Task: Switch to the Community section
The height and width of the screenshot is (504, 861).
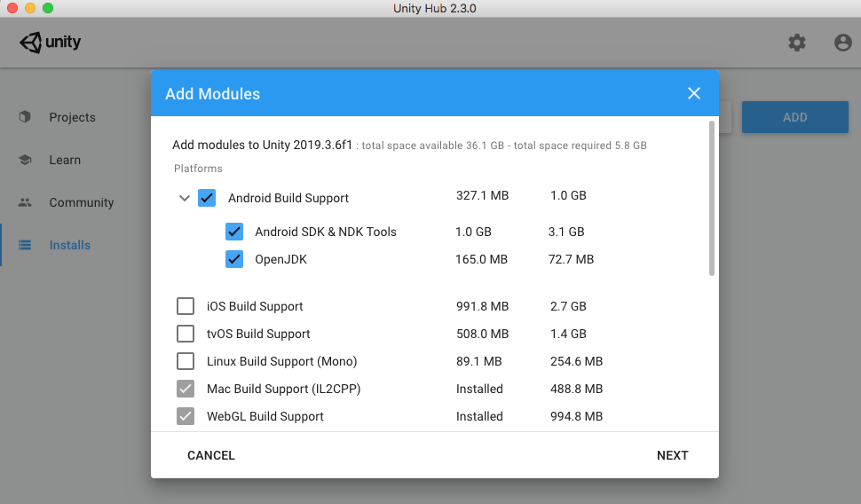Action: pyautogui.click(x=81, y=202)
